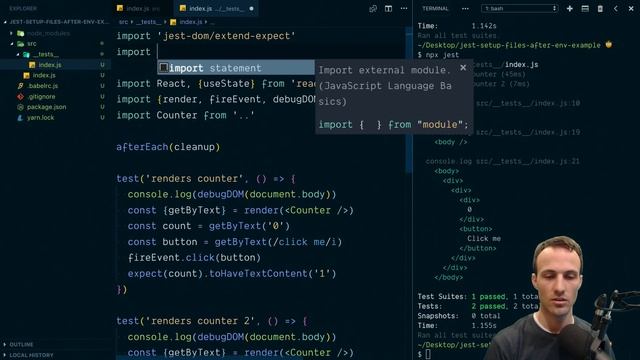Click the .gitignore git icon
640x360 pixels.
tap(20, 97)
